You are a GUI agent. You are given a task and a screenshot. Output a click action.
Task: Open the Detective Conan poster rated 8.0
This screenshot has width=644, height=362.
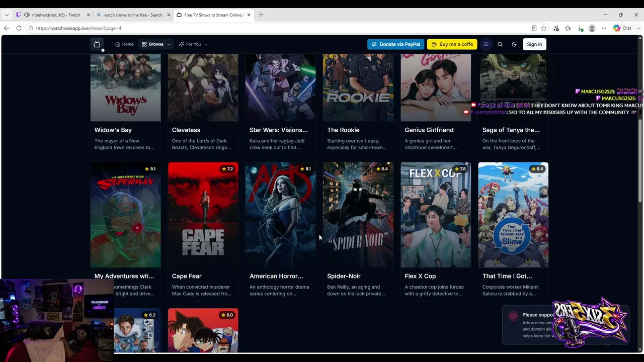click(203, 330)
